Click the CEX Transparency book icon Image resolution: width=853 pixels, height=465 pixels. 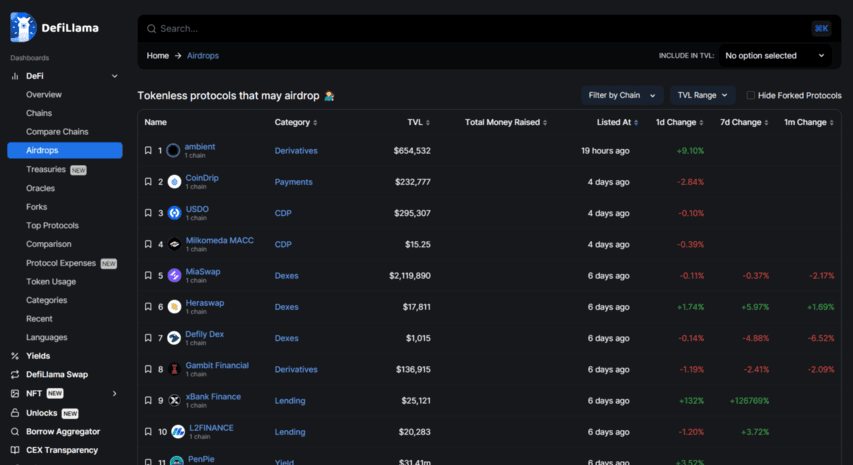point(15,450)
